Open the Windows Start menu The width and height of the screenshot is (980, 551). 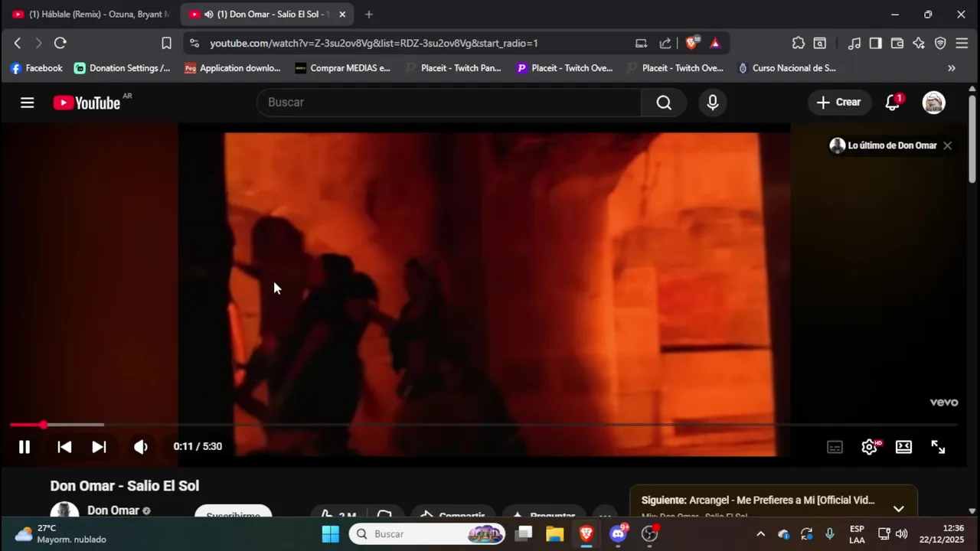[330, 534]
